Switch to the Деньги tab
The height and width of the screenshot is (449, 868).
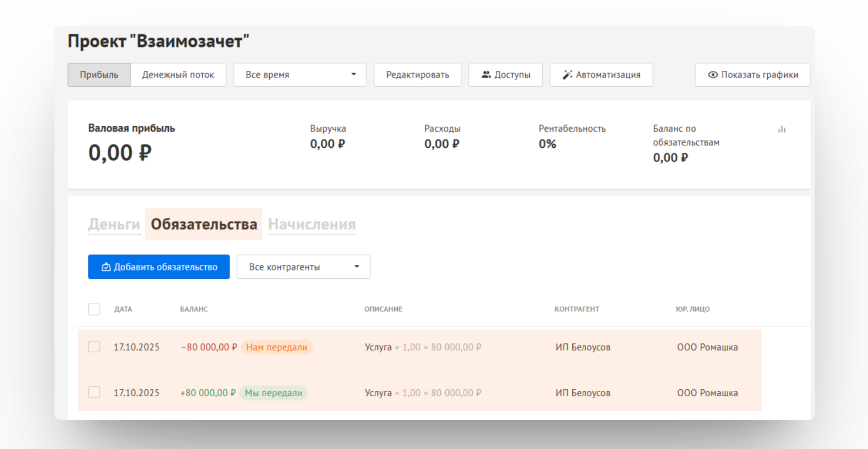[114, 224]
